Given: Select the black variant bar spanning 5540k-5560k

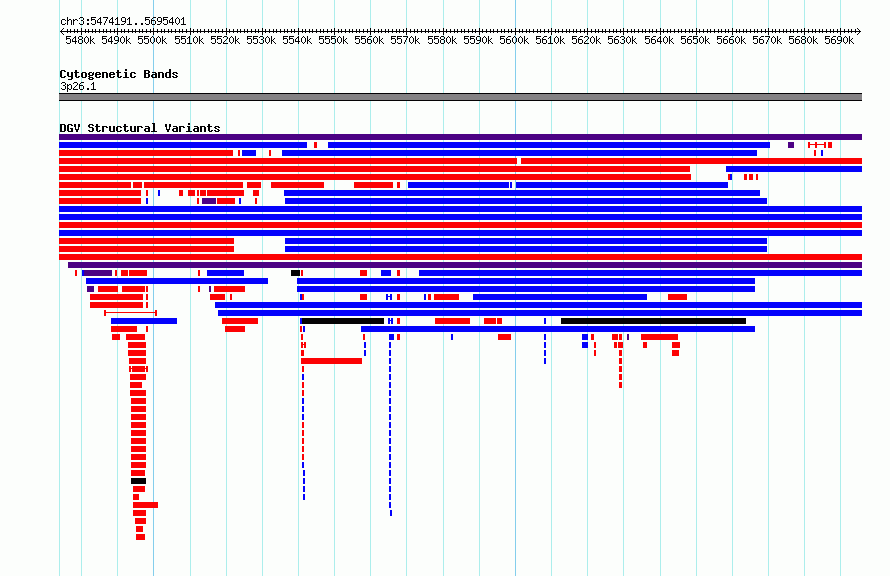Looking at the screenshot, I should [342, 321].
